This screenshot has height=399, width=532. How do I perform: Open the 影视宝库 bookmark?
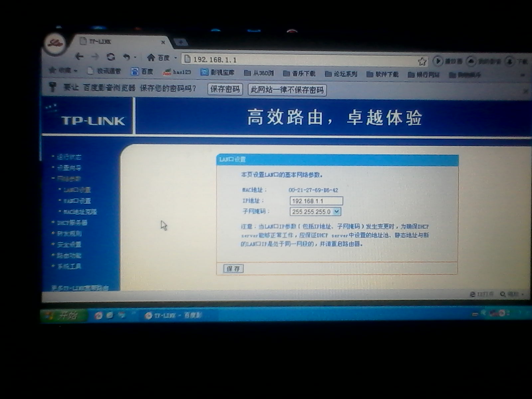click(218, 72)
